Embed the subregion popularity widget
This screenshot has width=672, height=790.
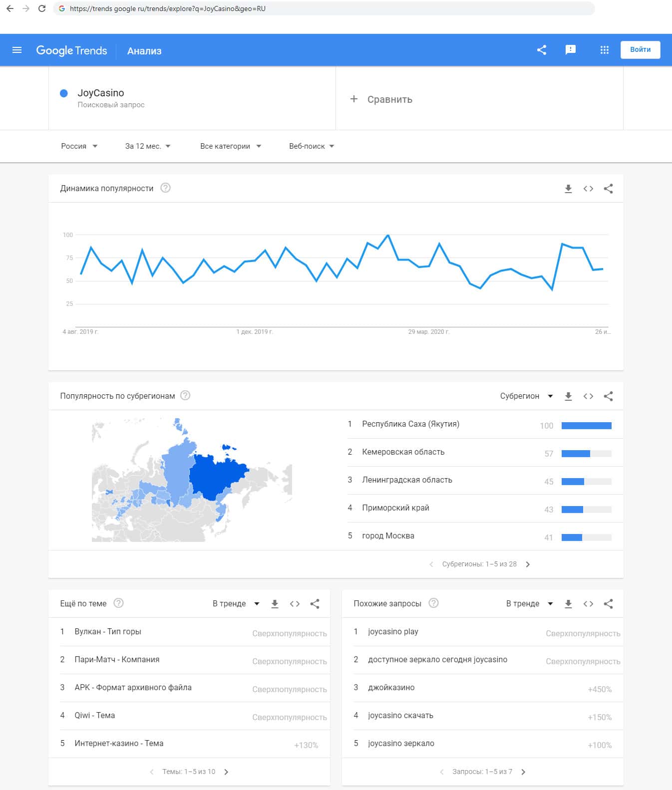[x=588, y=396]
